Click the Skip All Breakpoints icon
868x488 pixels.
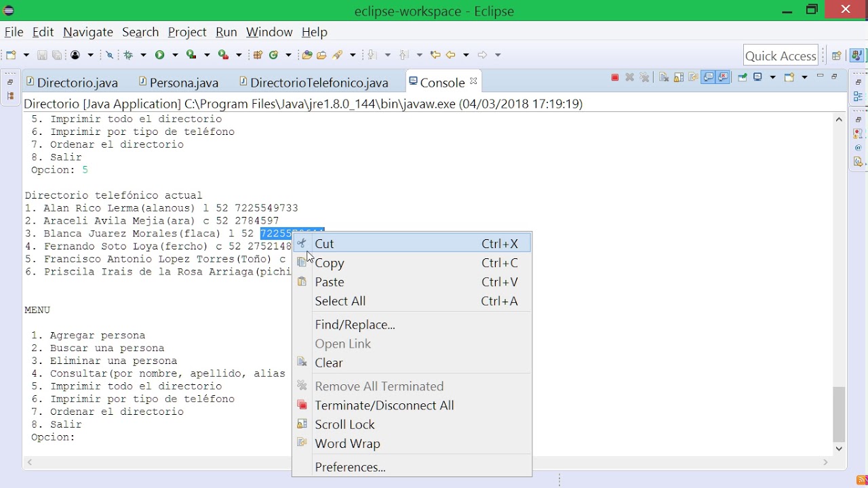pyautogui.click(x=109, y=55)
